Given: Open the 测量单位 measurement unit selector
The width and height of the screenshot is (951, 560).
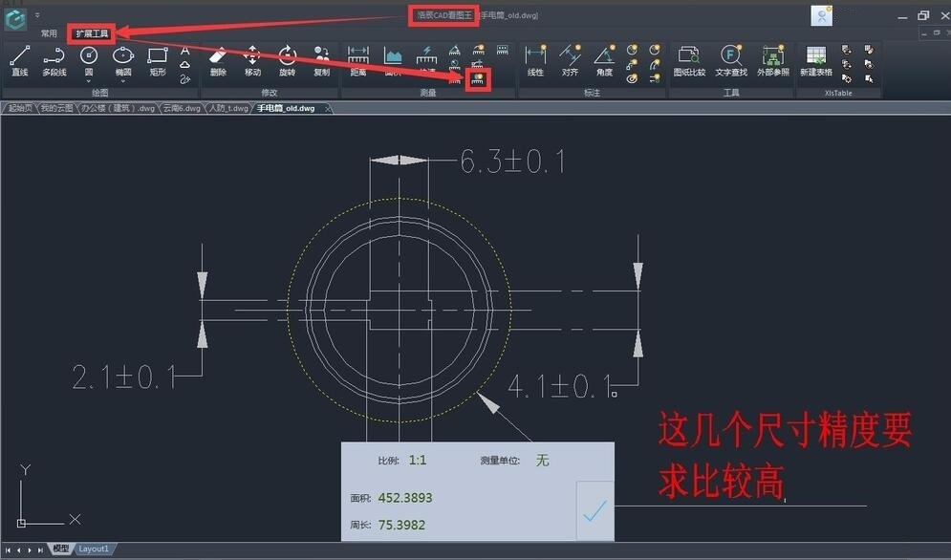Looking at the screenshot, I should tap(541, 459).
